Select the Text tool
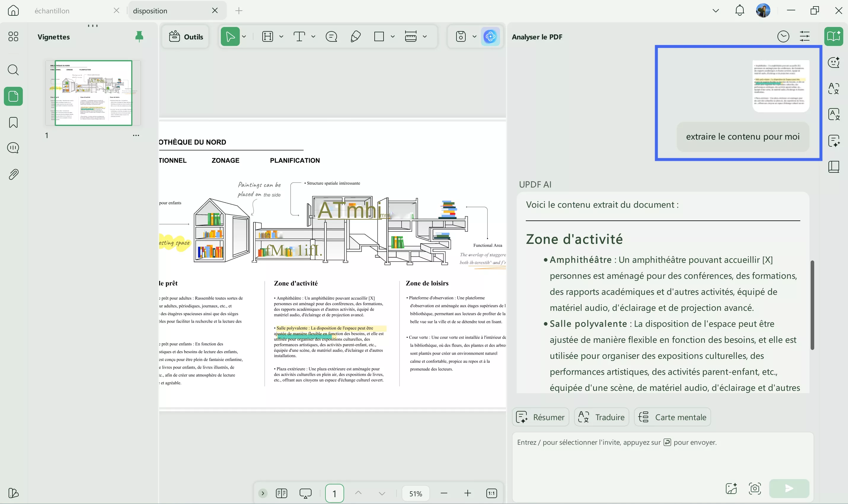 click(299, 36)
